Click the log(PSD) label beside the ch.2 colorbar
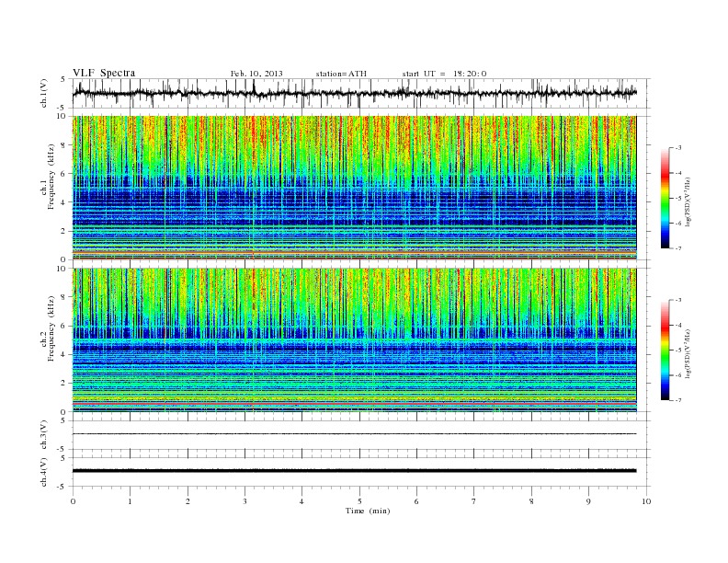Screen dimensions: 728x563 coord(688,354)
